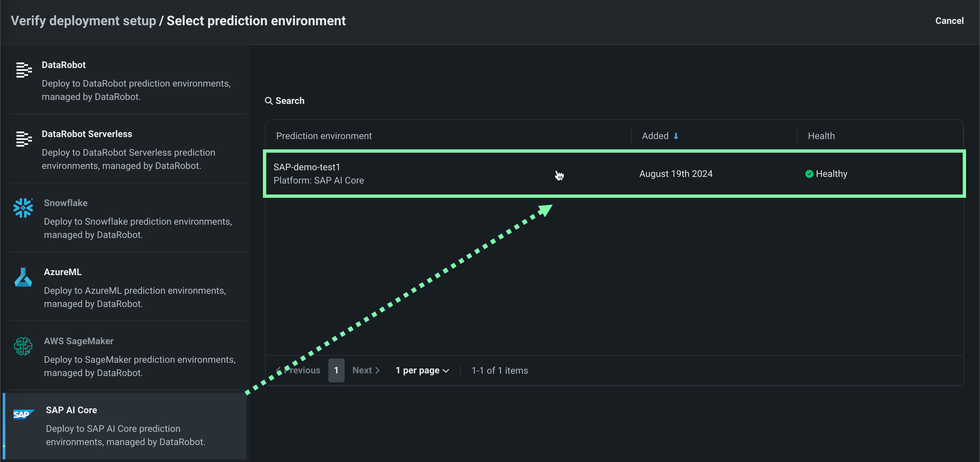The width and height of the screenshot is (980, 462).
Task: Click the DataRobot Serverless logo icon
Action: tap(24, 139)
